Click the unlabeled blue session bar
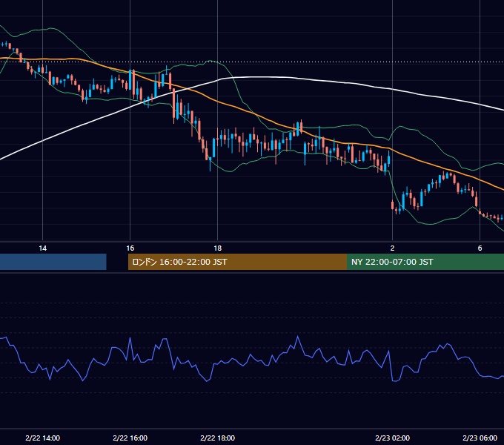The image size is (504, 445). [53, 262]
